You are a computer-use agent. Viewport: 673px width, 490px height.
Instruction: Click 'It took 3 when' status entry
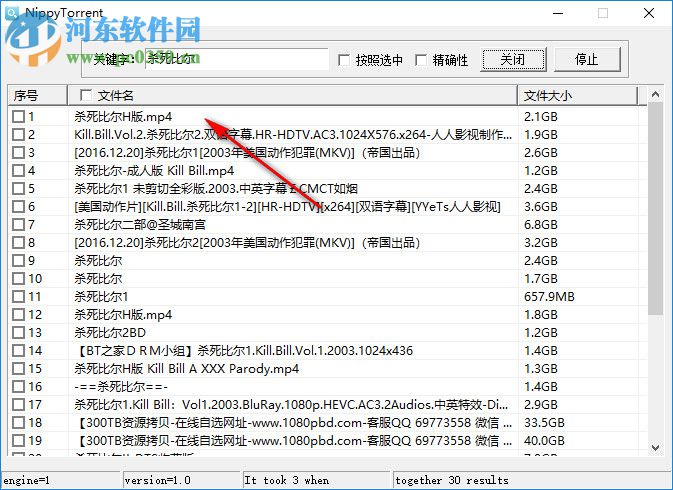point(286,481)
